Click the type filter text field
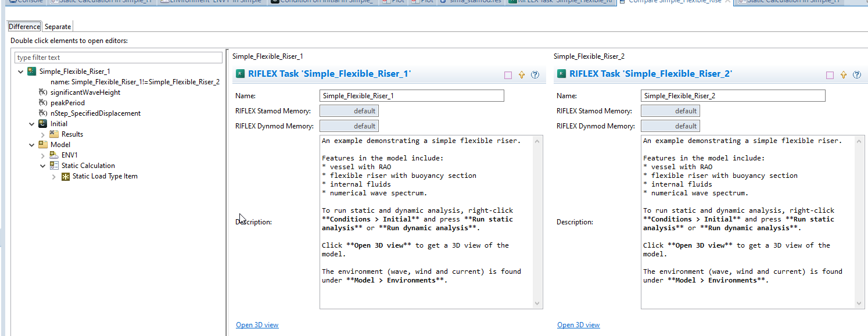 tap(118, 58)
